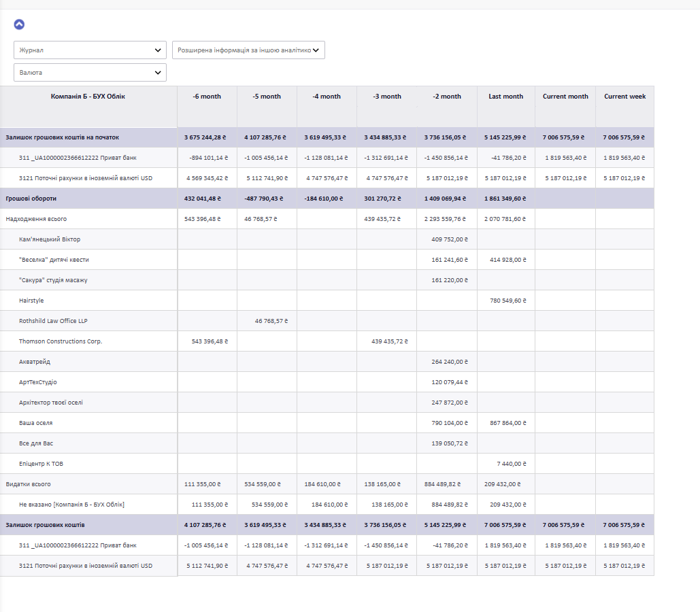Click the Rothshild Law Office LLP row
This screenshot has width=700, height=612.
(327, 321)
